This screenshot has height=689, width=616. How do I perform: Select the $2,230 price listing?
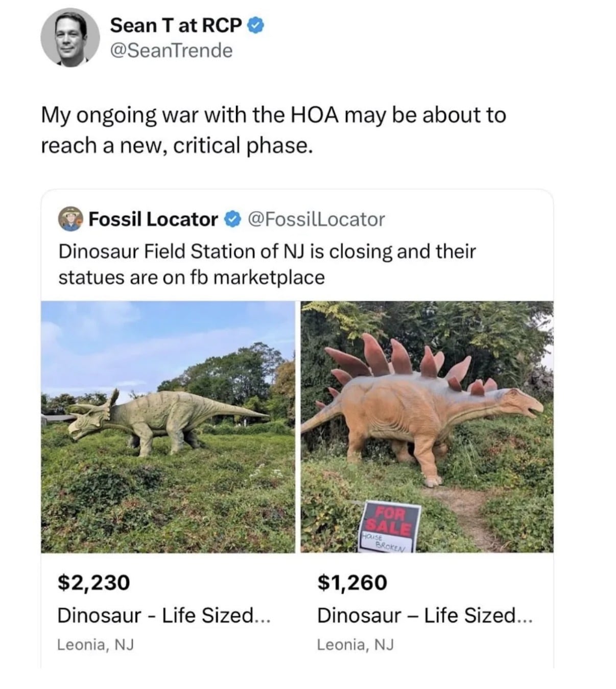coord(94,582)
